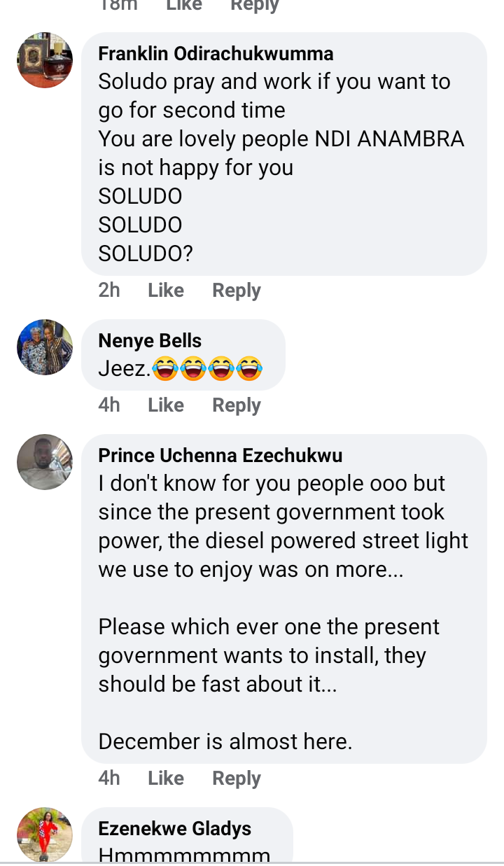The width and height of the screenshot is (504, 866).
Task: Reply to Nenye Bells' comment
Action: point(237,405)
